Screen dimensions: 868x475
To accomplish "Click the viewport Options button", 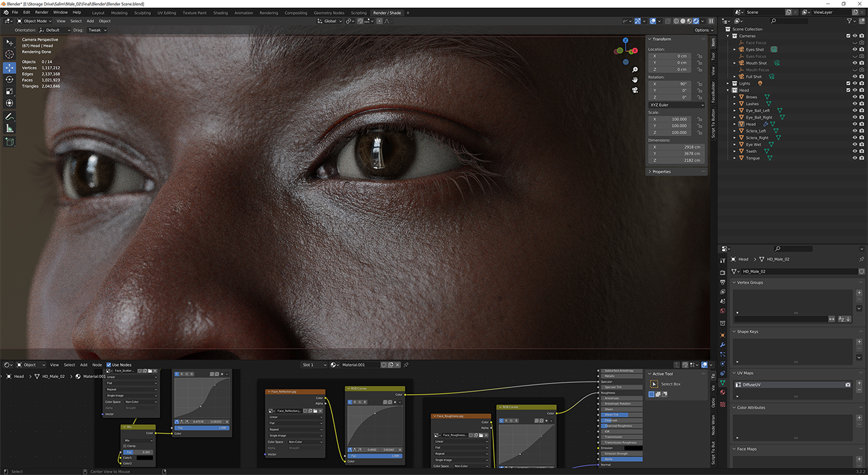I will click(x=702, y=30).
